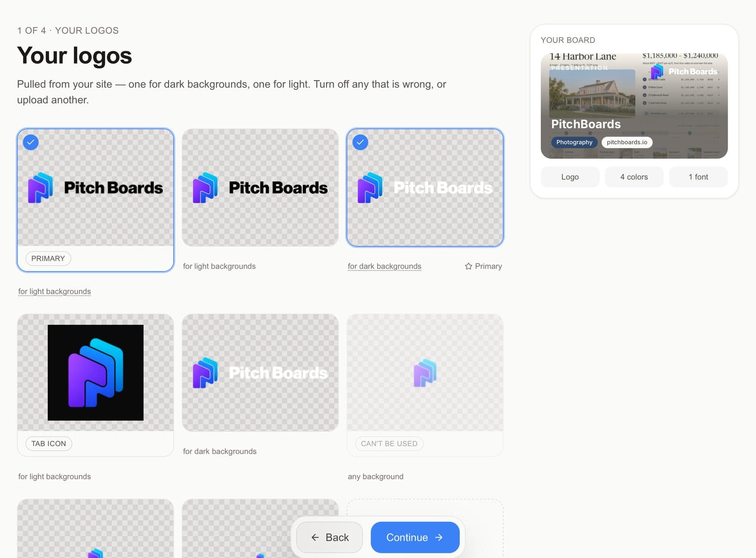This screenshot has height=558, width=756.
Task: Click the "YOUR BOARD" panel heading
Action: (568, 40)
